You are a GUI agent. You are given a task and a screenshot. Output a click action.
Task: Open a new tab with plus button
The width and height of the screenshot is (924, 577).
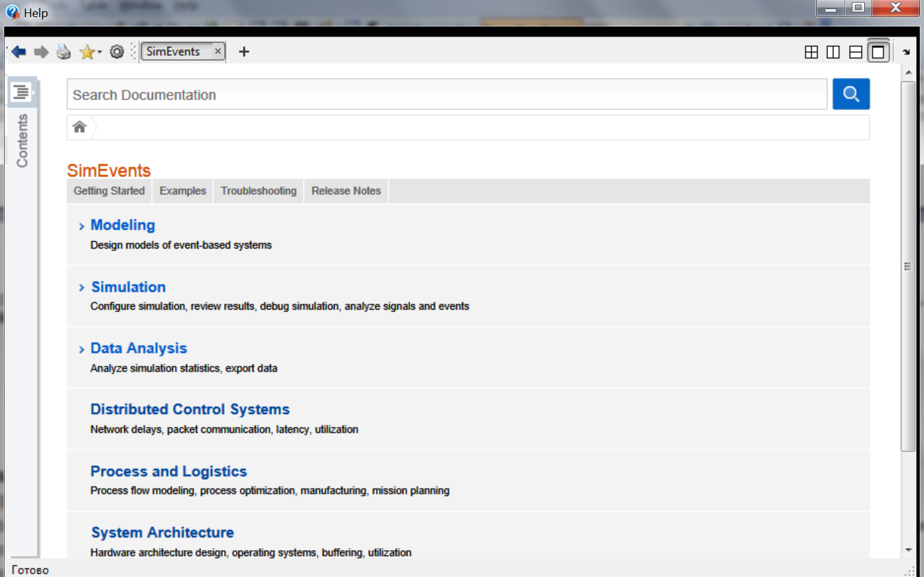(244, 51)
